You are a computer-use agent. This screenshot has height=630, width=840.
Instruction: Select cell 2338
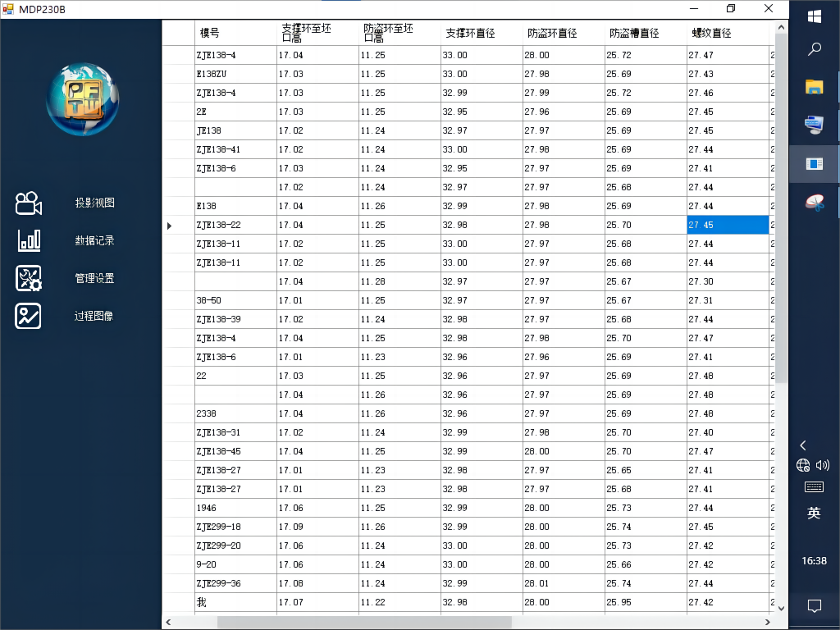235,413
